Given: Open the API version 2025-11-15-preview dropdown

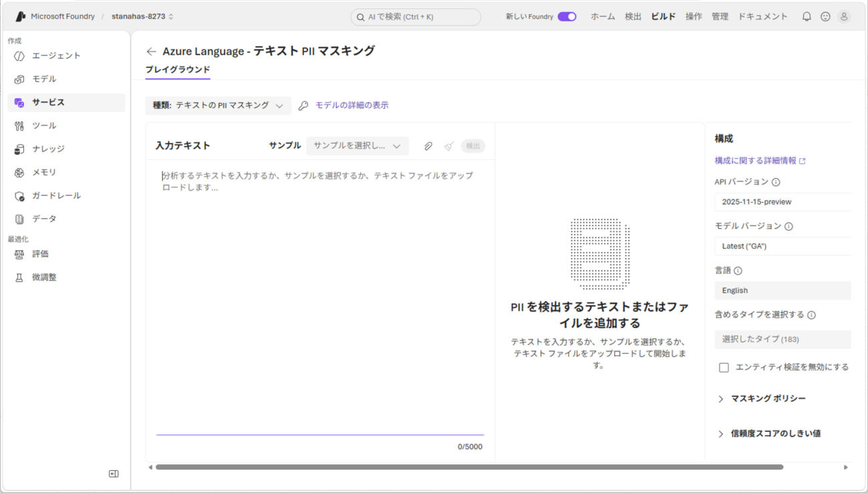Looking at the screenshot, I should (783, 202).
